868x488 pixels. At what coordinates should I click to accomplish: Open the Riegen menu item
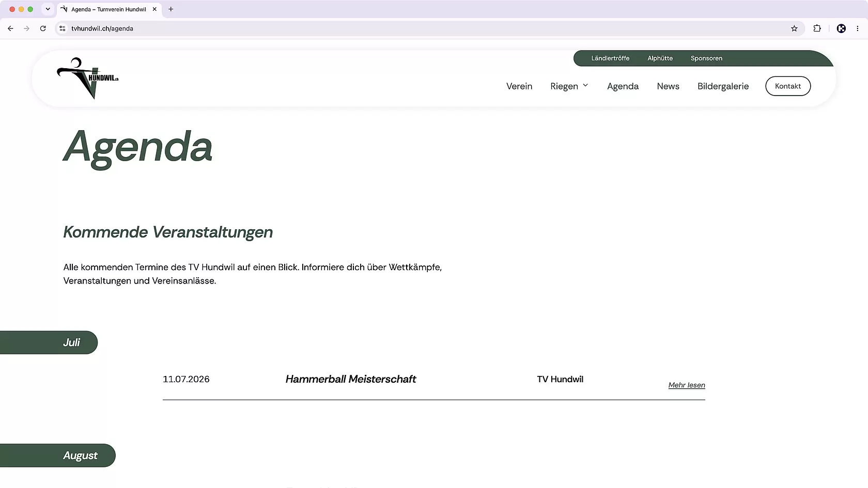point(564,86)
